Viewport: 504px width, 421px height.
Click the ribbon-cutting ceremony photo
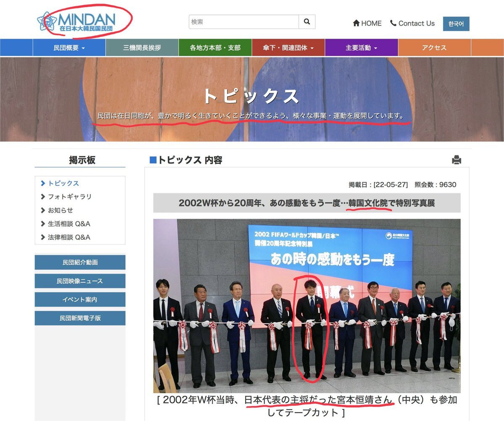[x=307, y=306]
